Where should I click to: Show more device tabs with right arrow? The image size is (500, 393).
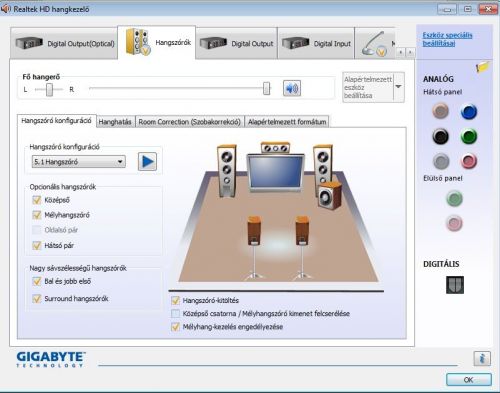(410, 52)
